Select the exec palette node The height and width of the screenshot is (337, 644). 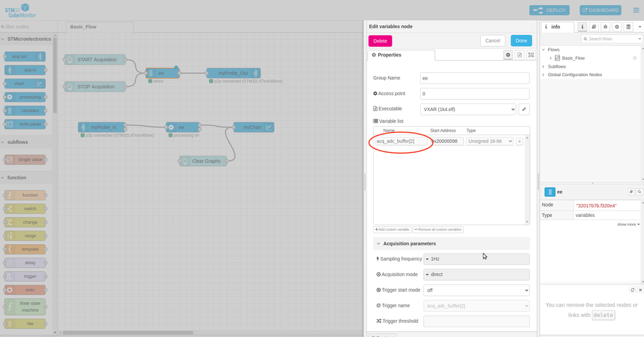point(25,290)
